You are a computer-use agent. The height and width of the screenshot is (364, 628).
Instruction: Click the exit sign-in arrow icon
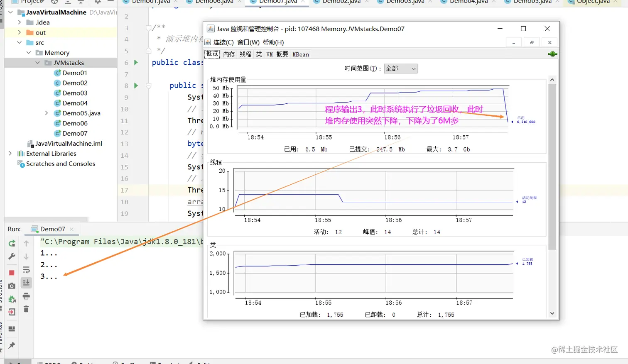click(x=12, y=312)
